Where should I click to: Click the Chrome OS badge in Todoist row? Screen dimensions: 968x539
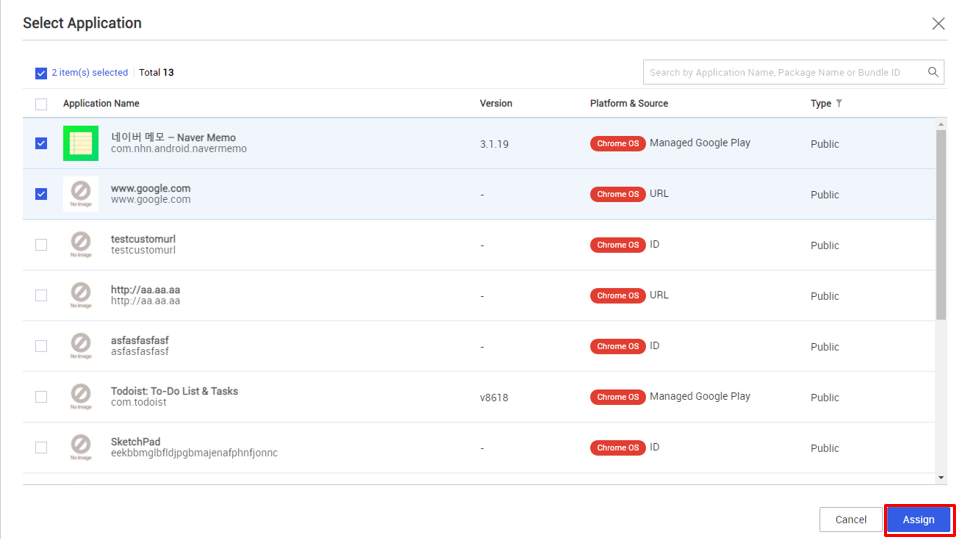[617, 396]
